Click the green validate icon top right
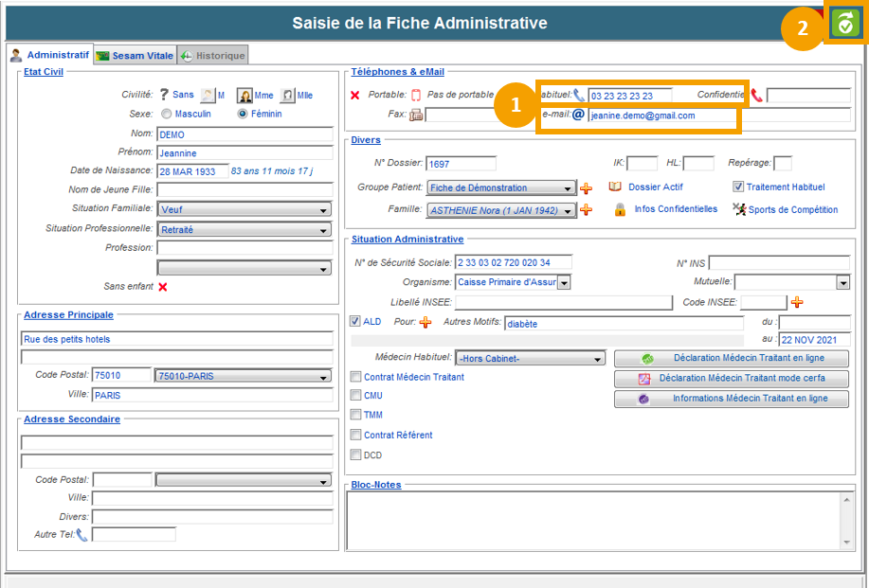869x588 pixels. pos(844,26)
